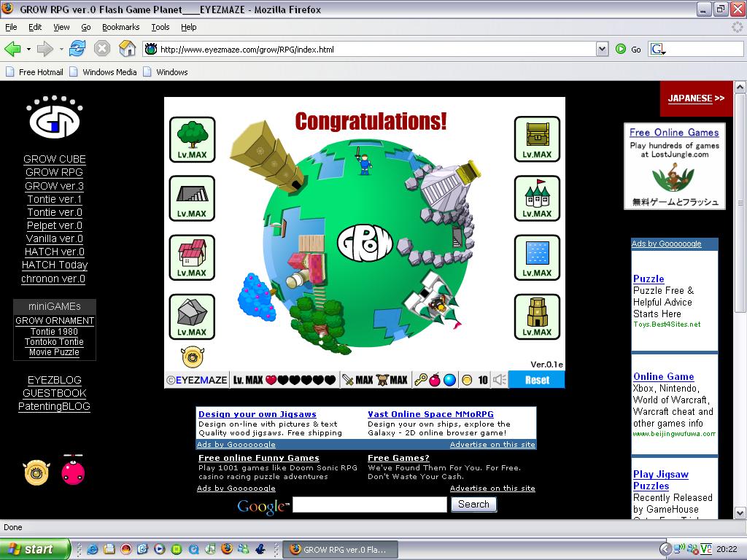Open the Home page icon
The image size is (747, 560).
pyautogui.click(x=127, y=49)
